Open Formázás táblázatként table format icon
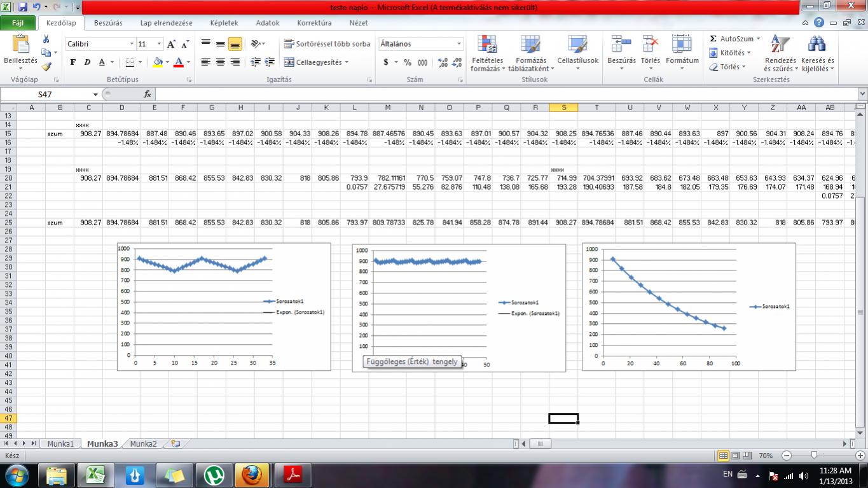Image resolution: width=868 pixels, height=488 pixels. 529,45
